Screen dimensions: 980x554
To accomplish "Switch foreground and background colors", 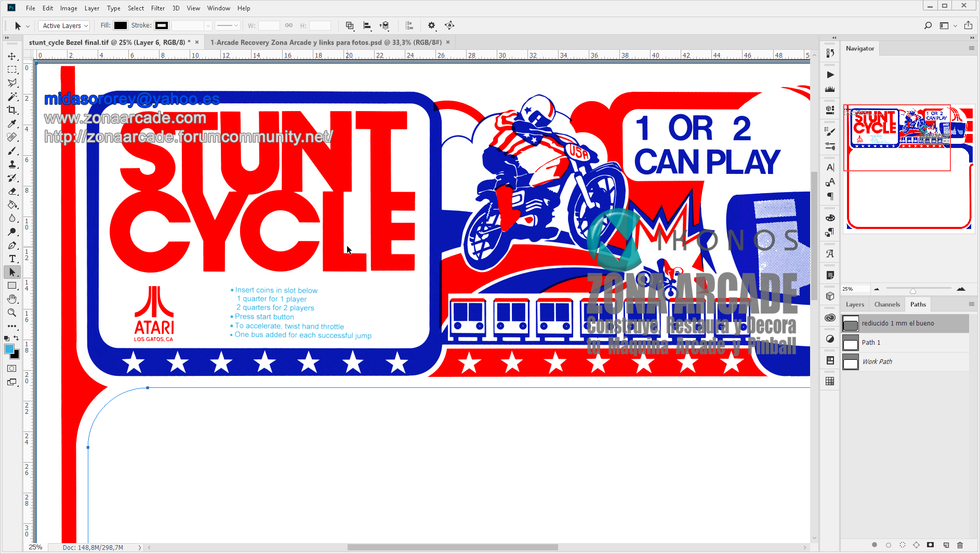I will pos(16,339).
